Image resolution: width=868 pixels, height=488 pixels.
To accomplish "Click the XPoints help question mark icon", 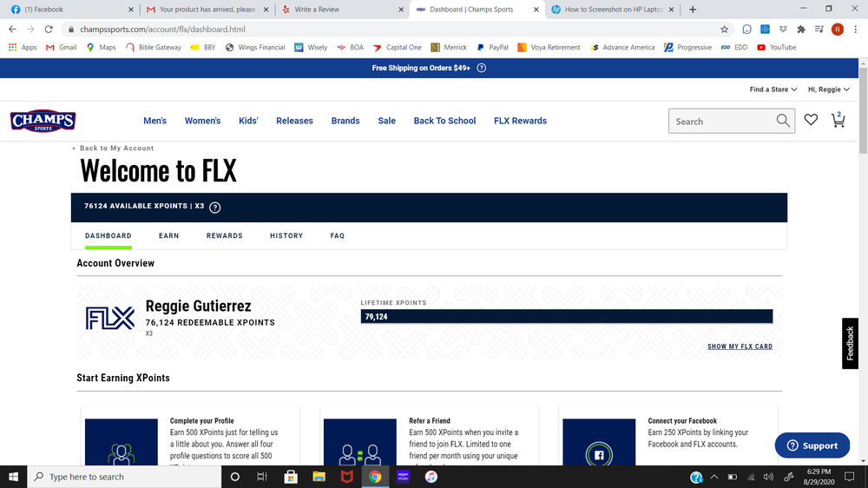I will [215, 208].
